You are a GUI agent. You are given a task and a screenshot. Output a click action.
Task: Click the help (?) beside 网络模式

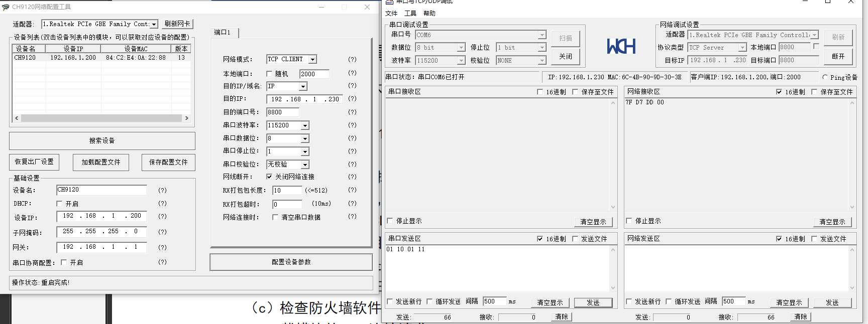coord(352,59)
